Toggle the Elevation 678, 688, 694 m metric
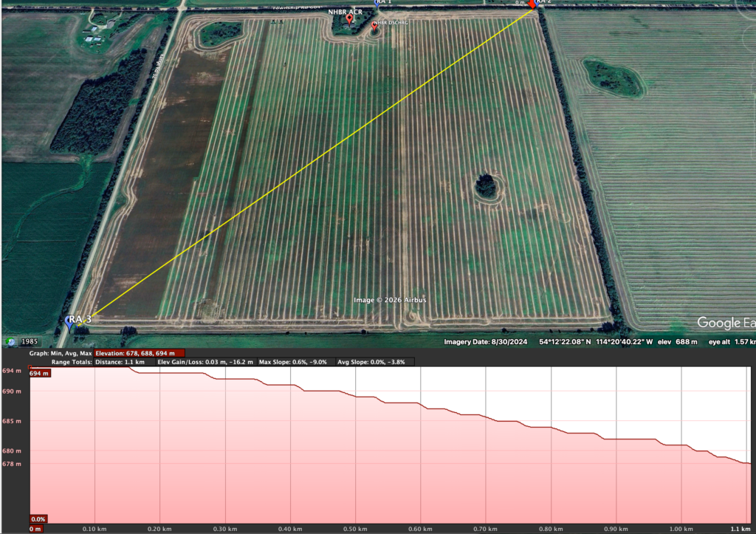756x534 pixels. click(x=139, y=354)
